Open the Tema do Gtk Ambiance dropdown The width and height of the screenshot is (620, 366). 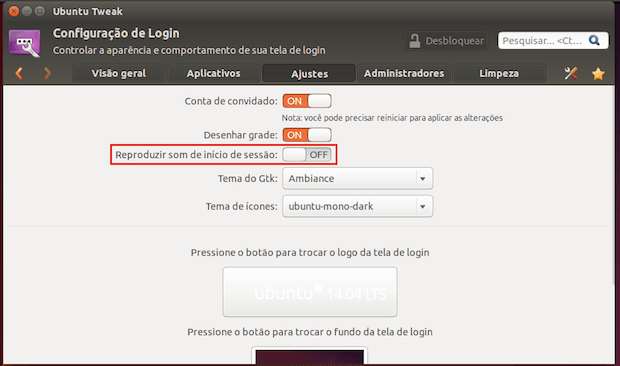point(357,179)
